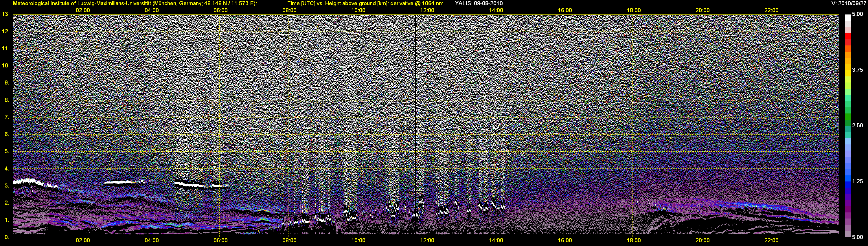Click the 06:00 label on the top time axis
868x246 pixels.
pos(220,10)
